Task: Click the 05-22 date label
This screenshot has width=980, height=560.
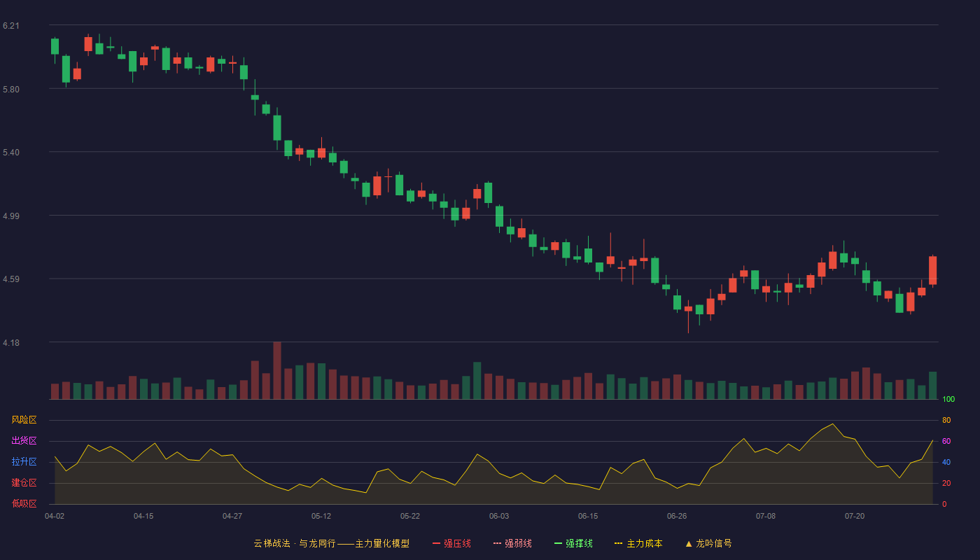Action: [410, 516]
